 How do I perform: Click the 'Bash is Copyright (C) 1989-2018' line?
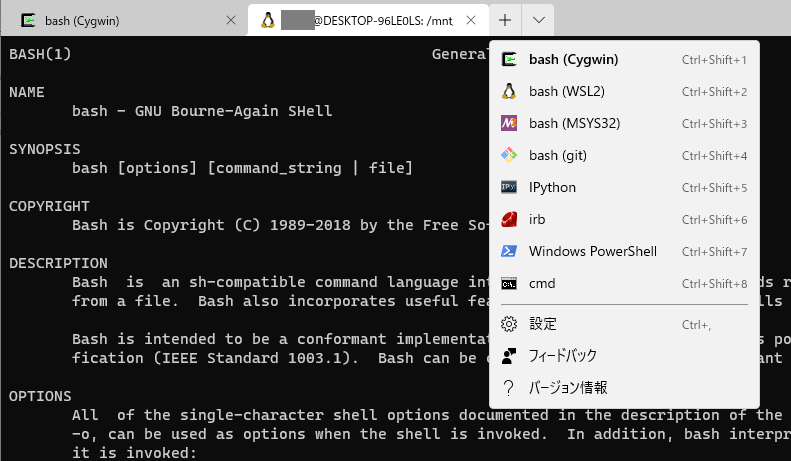tap(280, 225)
